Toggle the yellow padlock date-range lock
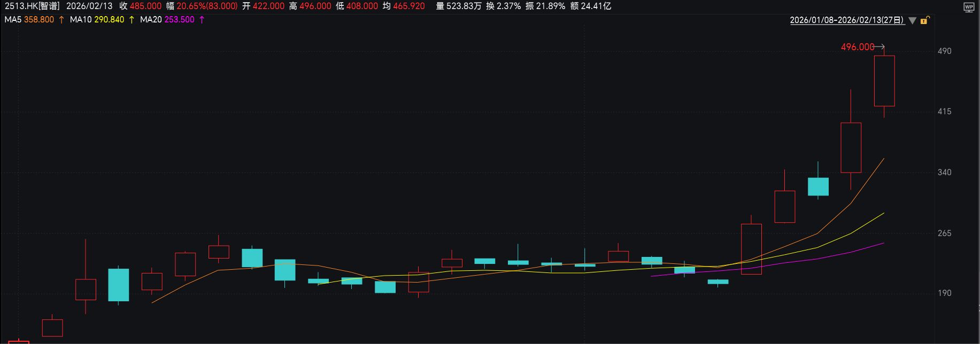This screenshot has width=980, height=344. (x=925, y=20)
